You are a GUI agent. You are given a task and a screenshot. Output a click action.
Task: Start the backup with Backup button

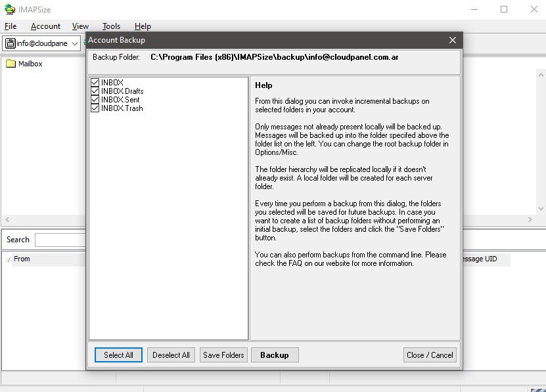(x=275, y=355)
